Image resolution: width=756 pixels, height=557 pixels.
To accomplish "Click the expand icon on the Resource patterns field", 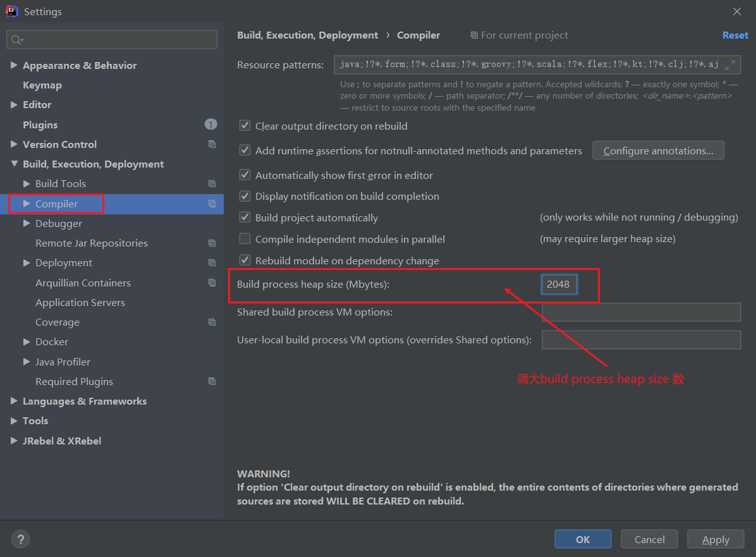I will [730, 64].
